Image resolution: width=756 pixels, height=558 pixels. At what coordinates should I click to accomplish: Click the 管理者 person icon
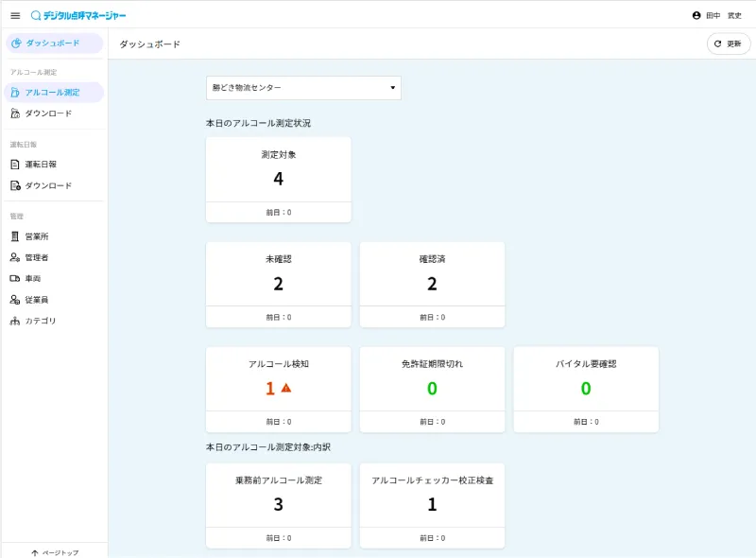[x=15, y=257]
